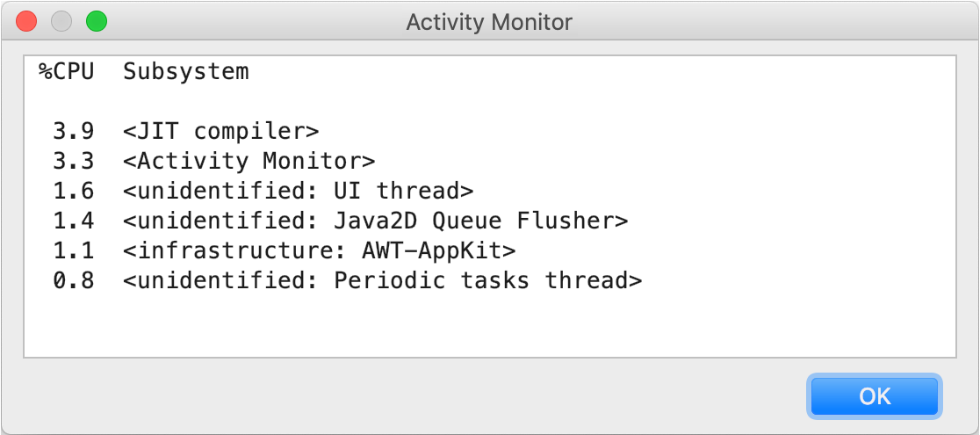Viewport: 980px width, 435px height.
Task: Click the Subsystem column header
Action: [x=186, y=72]
